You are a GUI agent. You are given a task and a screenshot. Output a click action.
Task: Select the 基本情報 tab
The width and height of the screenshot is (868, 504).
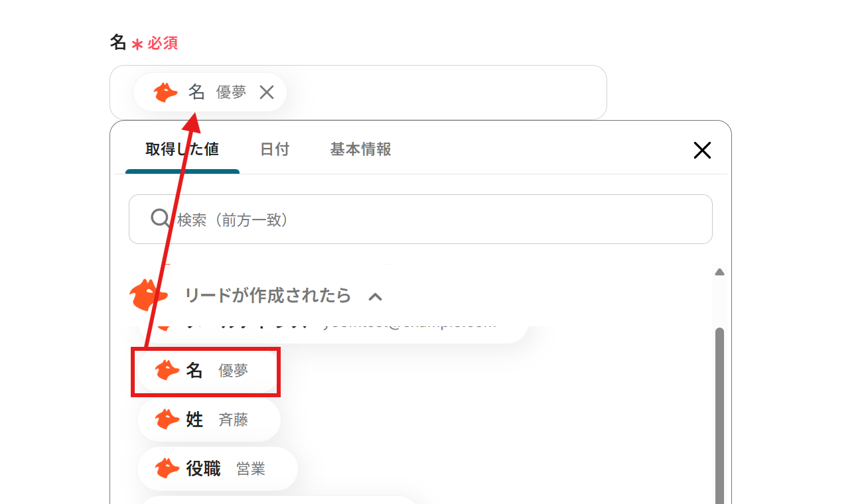360,149
